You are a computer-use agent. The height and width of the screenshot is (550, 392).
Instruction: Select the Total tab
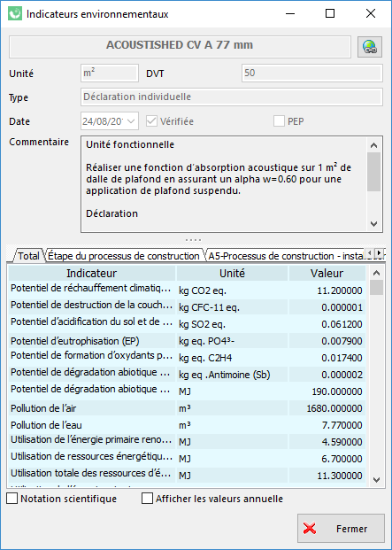click(28, 256)
